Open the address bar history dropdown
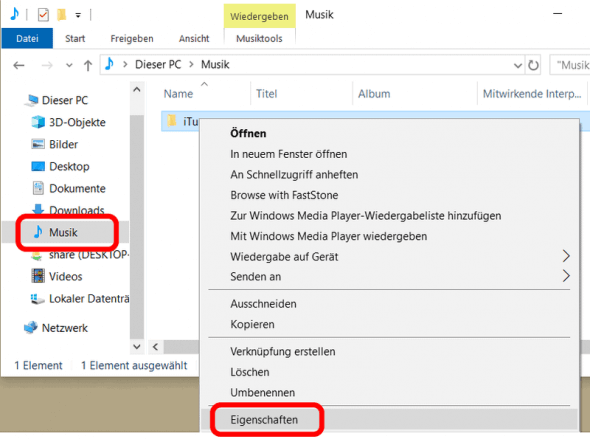The width and height of the screenshot is (590, 439). coord(518,65)
